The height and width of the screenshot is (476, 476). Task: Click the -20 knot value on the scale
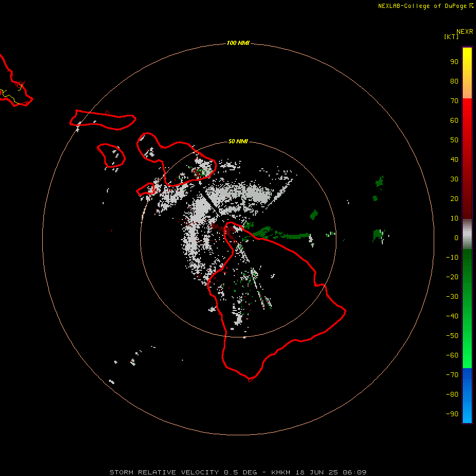[452, 277]
